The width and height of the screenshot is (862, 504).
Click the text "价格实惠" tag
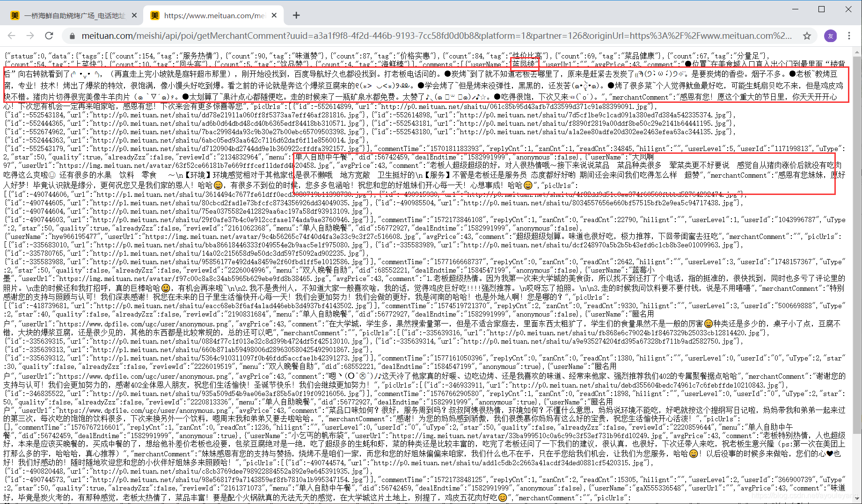point(415,56)
